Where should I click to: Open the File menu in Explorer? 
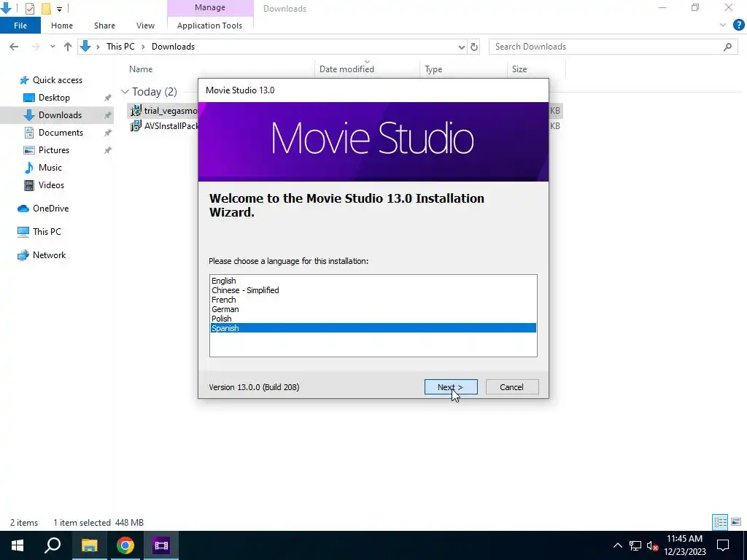click(x=20, y=26)
